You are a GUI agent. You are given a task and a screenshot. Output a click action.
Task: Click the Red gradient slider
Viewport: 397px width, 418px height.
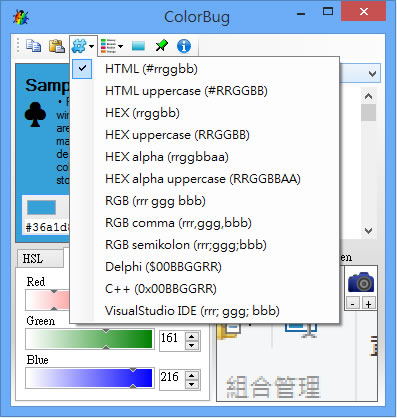point(47,300)
